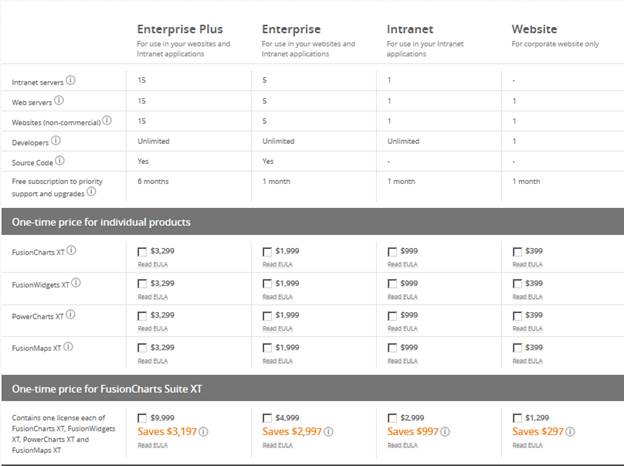Click info icon beside Web servers
This screenshot has width=624, height=466.
60,100
